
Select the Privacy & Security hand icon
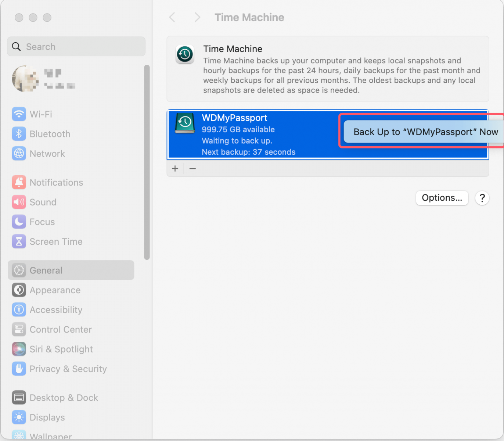(19, 369)
